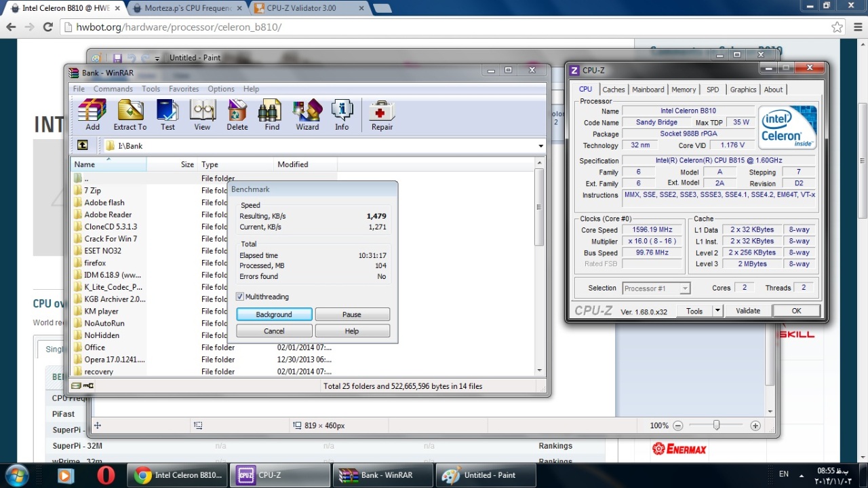This screenshot has height=488, width=868.
Task: Open the CPU-Z processor selection dropdown
Action: coord(685,288)
